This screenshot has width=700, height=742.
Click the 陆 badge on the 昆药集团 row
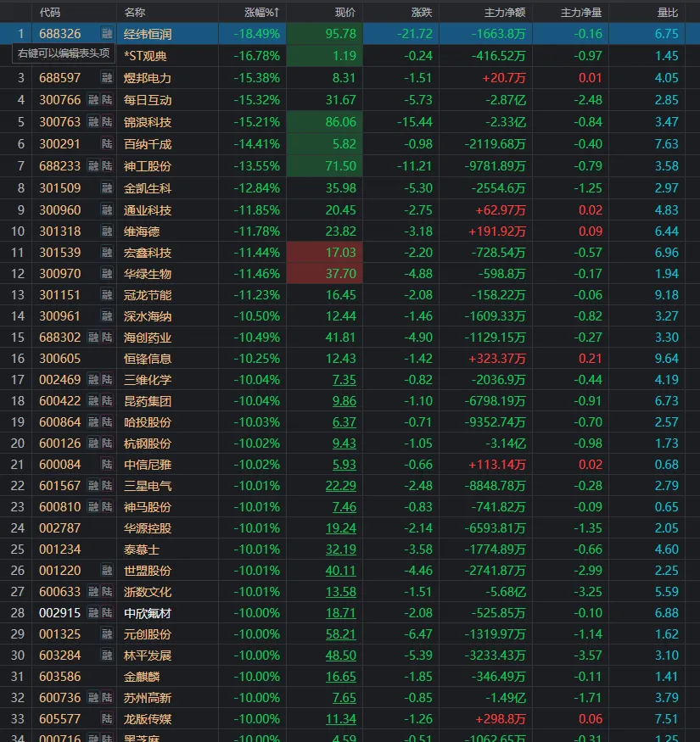[107, 401]
